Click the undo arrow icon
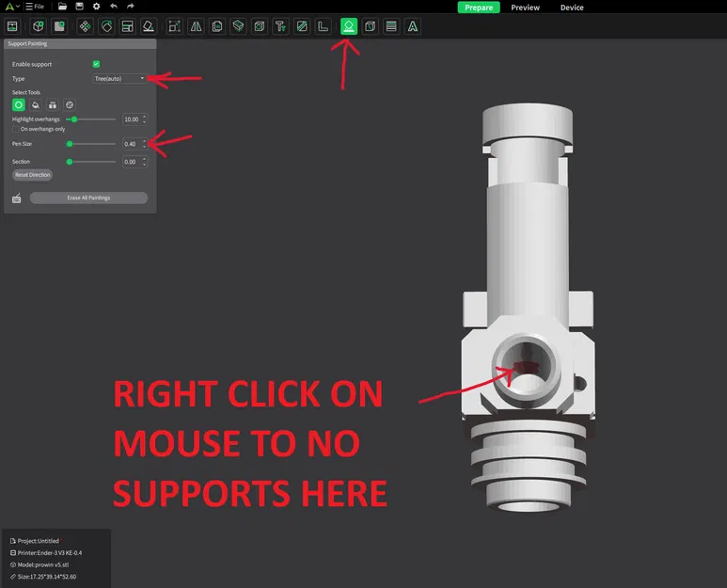The height and width of the screenshot is (588, 727). click(114, 7)
